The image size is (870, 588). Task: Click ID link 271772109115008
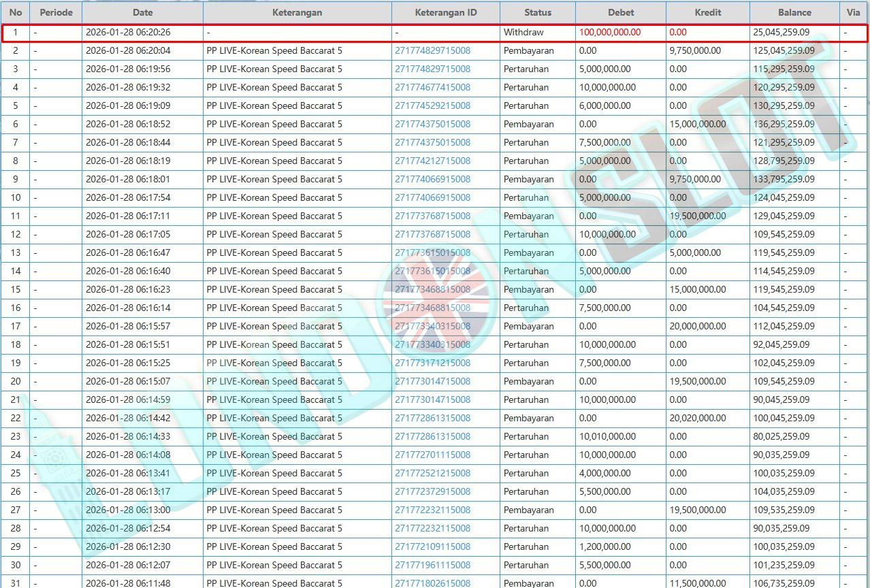[x=432, y=546]
